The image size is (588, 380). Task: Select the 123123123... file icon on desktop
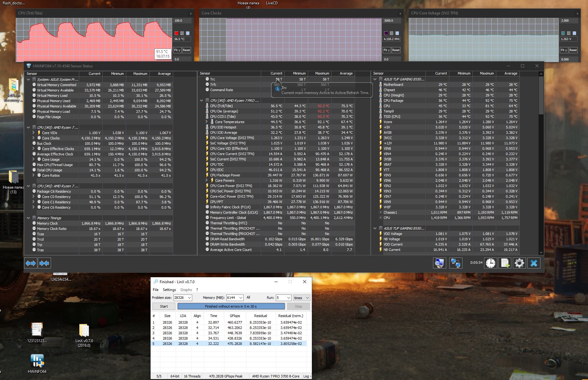(37, 333)
